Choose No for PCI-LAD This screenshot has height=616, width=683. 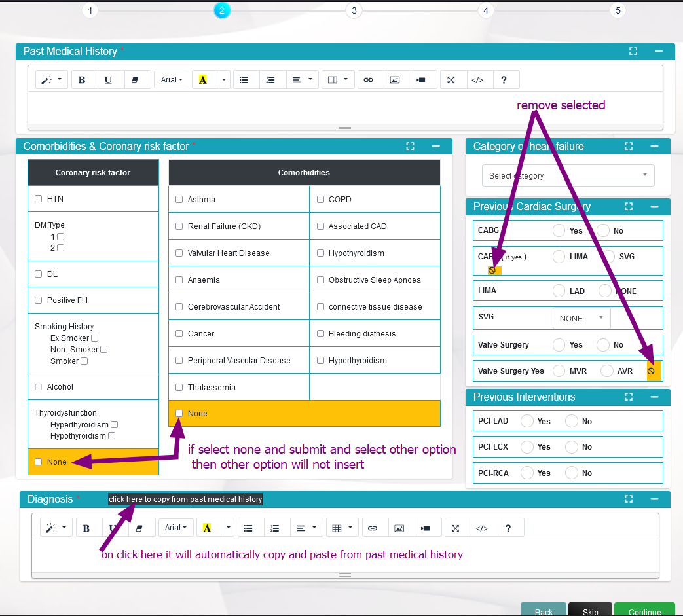[572, 421]
